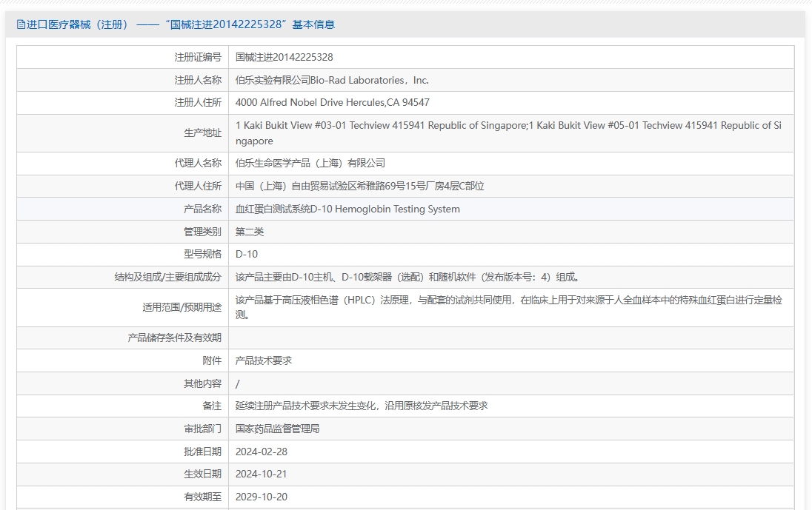This screenshot has width=812, height=510.
Task: Click the 产品储存条件及有效期 label
Action: pos(175,338)
